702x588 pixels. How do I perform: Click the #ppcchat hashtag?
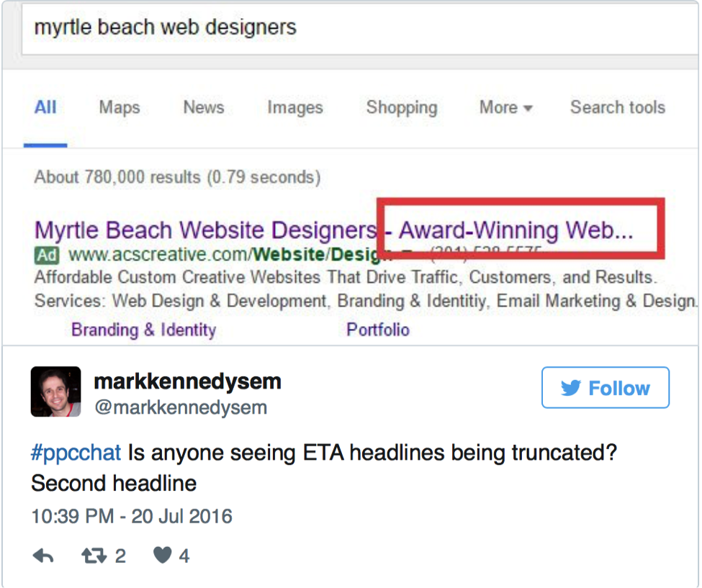pyautogui.click(x=76, y=454)
